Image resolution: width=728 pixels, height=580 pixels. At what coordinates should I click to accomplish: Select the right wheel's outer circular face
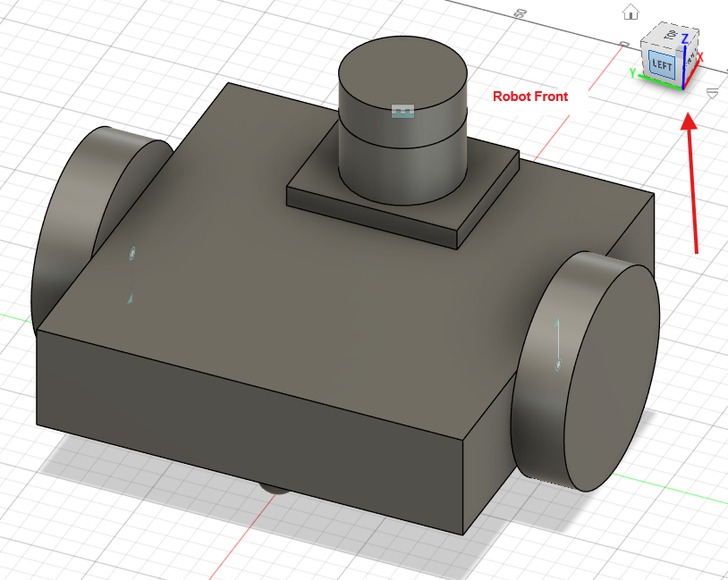click(x=612, y=378)
